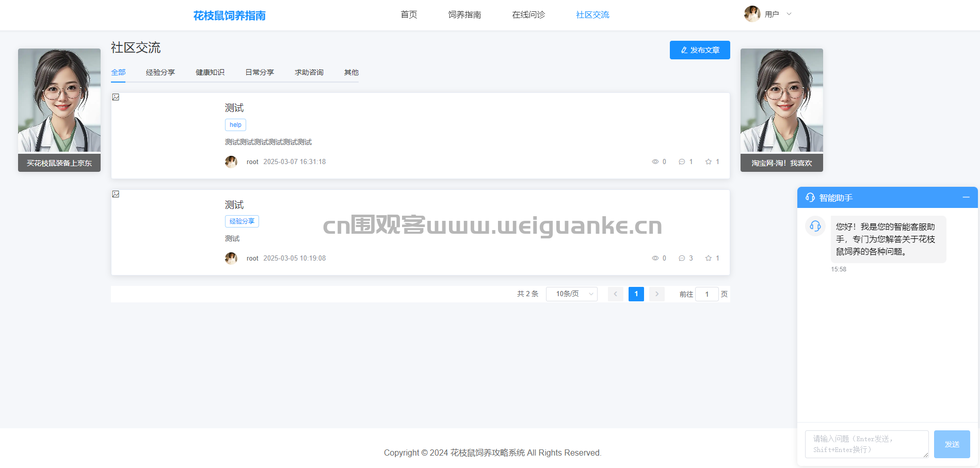Open the post title in 16:31:18 card
The width and height of the screenshot is (980, 468).
coord(234,108)
